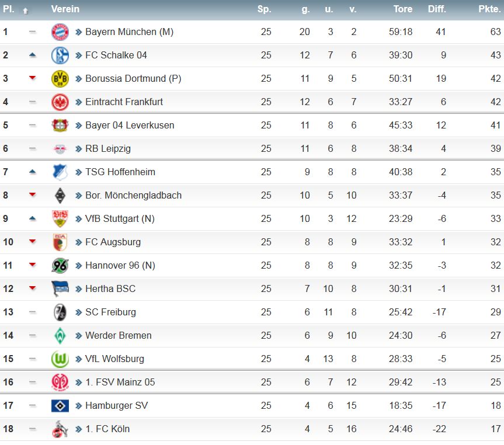Click the red down arrow beside Bor. Mönchengladbach
Screen dimensions: 504x445
point(32,195)
